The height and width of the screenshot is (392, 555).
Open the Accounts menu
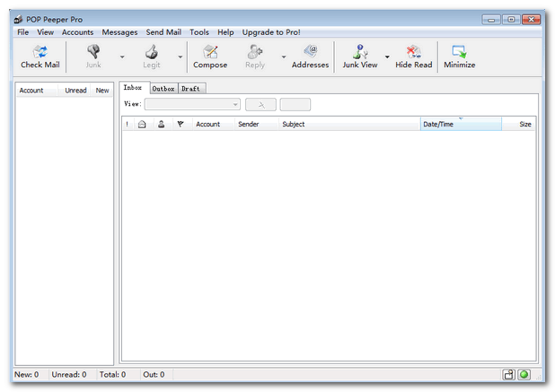[x=77, y=32]
